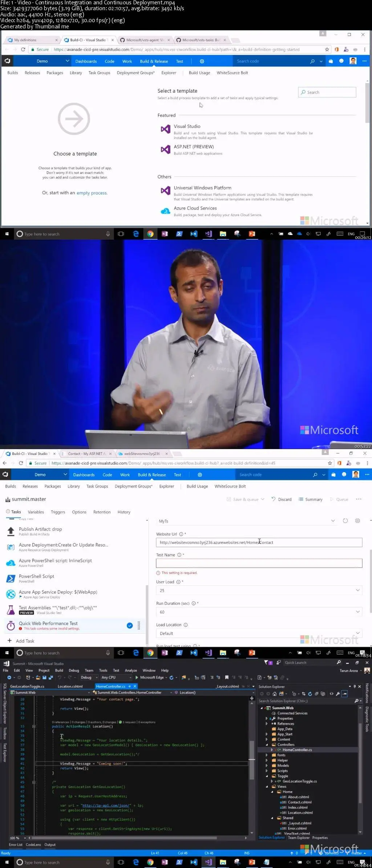Click the PowerShell Script task icon

click(x=11, y=579)
